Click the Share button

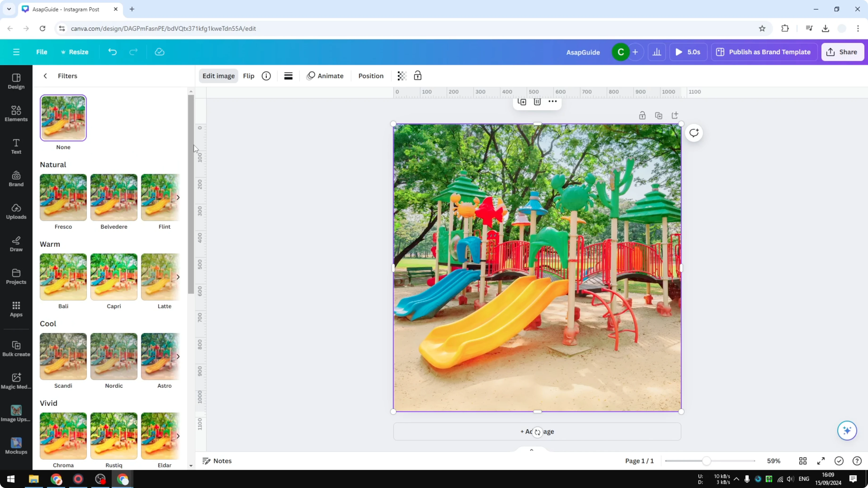click(842, 52)
